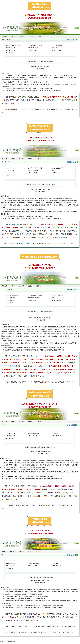Open 新闻中心 tab in 亭湖区 page header
The width and height of the screenshot is (80, 644).
tap(13, 422)
